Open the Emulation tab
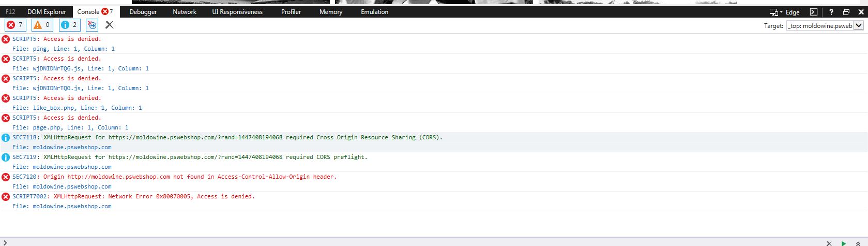 pos(375,12)
